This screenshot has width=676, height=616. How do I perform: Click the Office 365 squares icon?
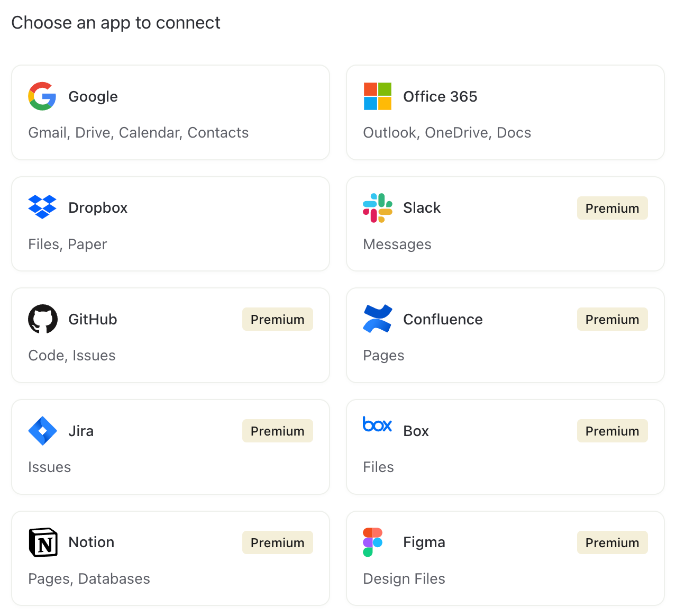click(377, 96)
